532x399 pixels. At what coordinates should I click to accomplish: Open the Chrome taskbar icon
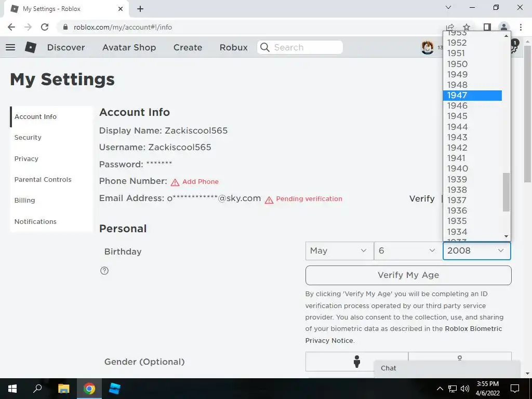point(89,389)
